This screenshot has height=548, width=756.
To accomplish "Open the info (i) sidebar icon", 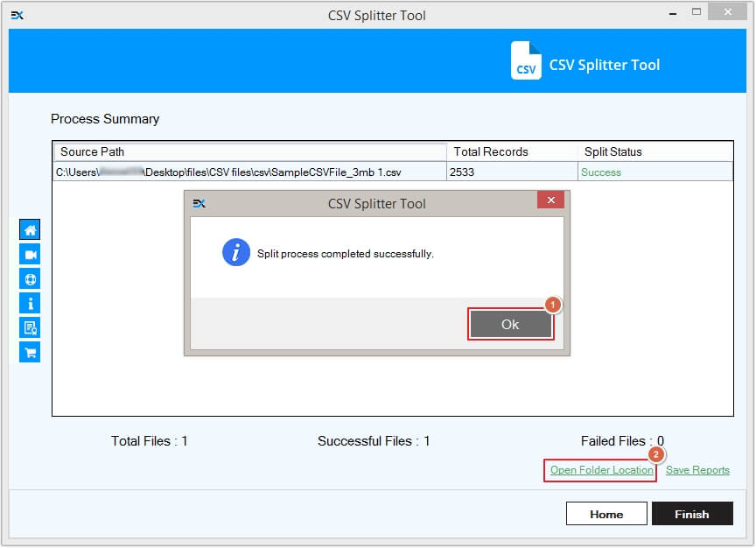I will click(30, 304).
